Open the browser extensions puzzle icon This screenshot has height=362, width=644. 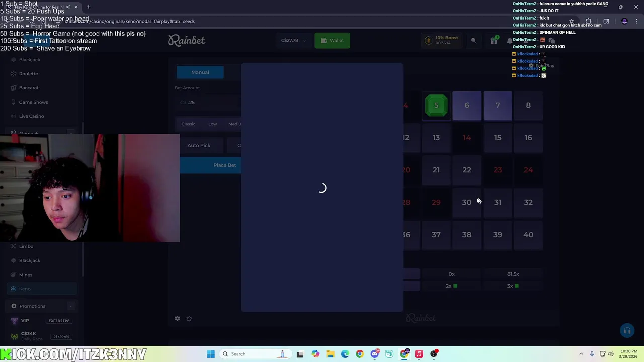coord(588,21)
